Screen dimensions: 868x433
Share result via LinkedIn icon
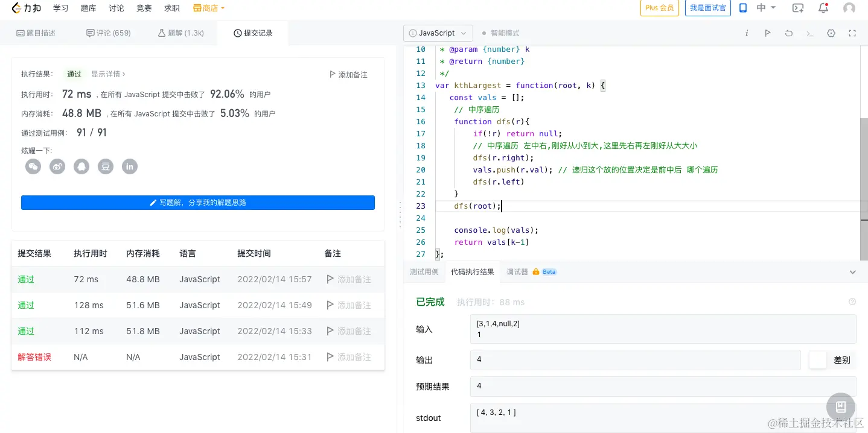click(130, 166)
